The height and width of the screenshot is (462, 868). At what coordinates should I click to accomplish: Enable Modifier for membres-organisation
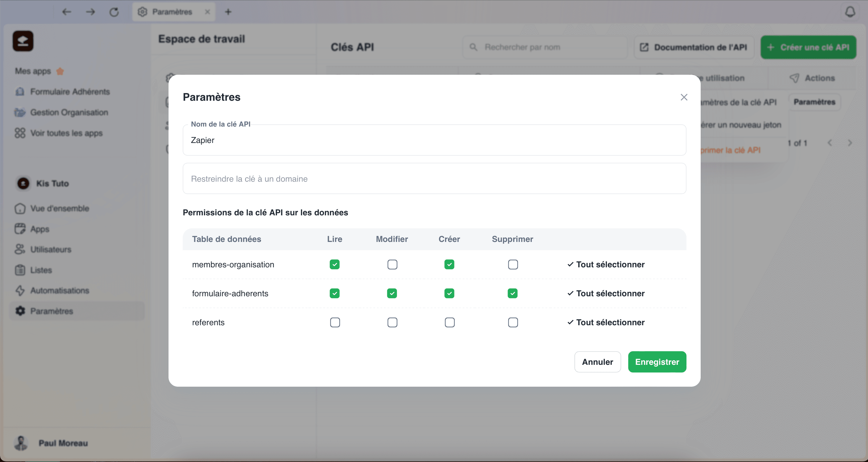[392, 264]
